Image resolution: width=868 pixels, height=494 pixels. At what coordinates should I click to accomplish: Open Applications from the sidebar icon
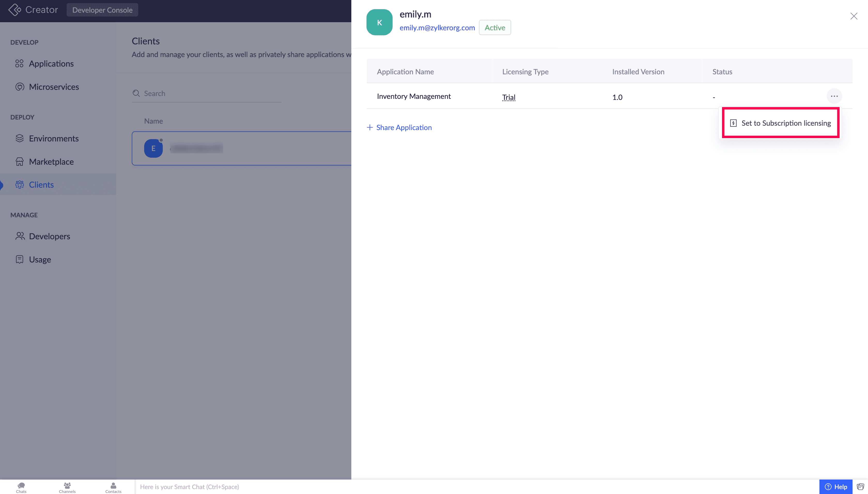pyautogui.click(x=19, y=63)
